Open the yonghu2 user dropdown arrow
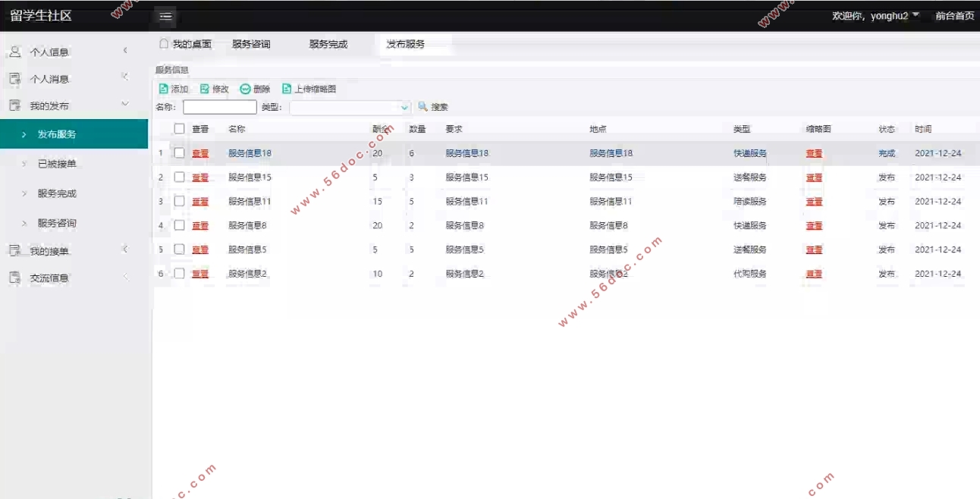 [x=916, y=15]
